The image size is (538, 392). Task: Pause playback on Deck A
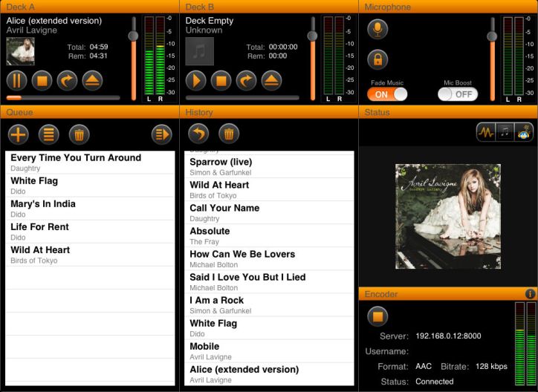17,80
